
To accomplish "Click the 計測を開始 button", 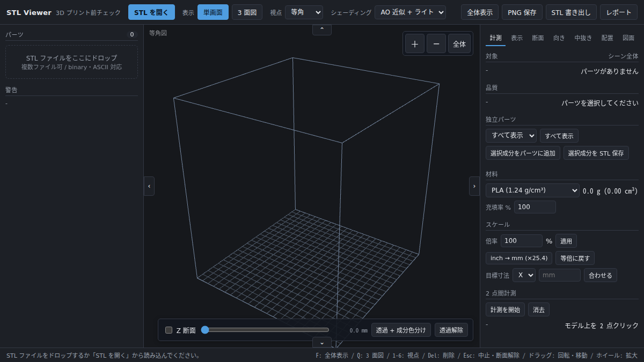I will 505,309.
